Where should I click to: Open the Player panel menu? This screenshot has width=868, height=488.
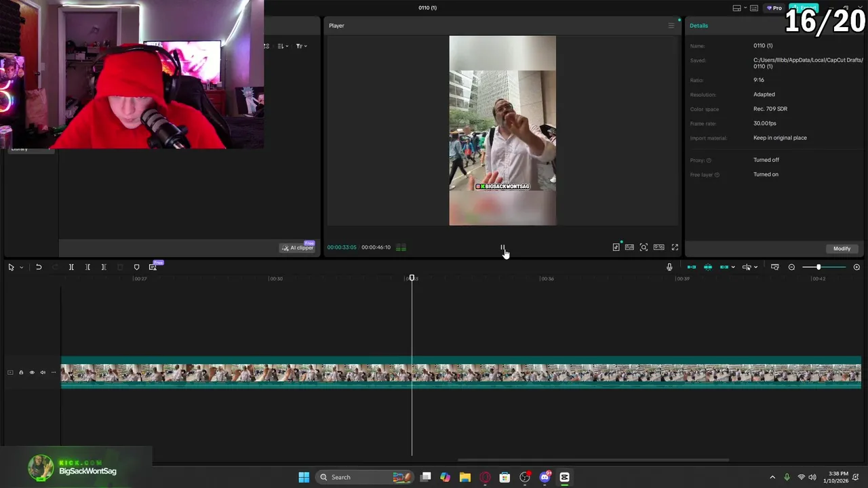pos(671,26)
